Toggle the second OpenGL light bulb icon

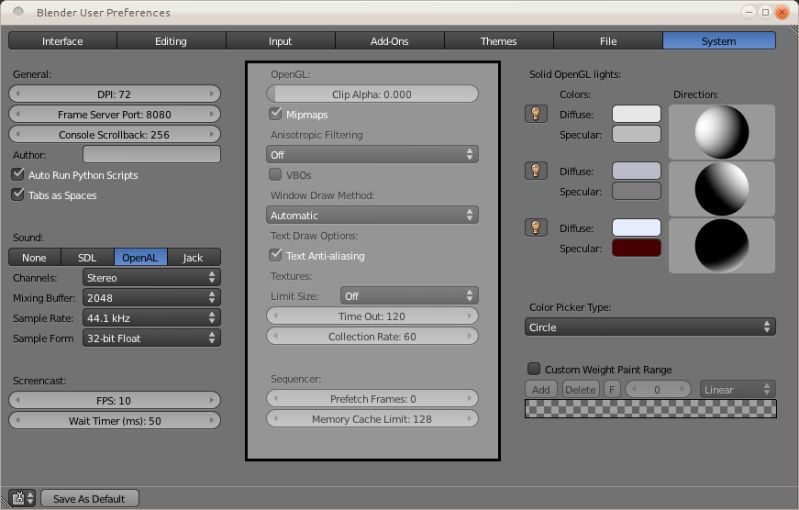click(x=536, y=170)
